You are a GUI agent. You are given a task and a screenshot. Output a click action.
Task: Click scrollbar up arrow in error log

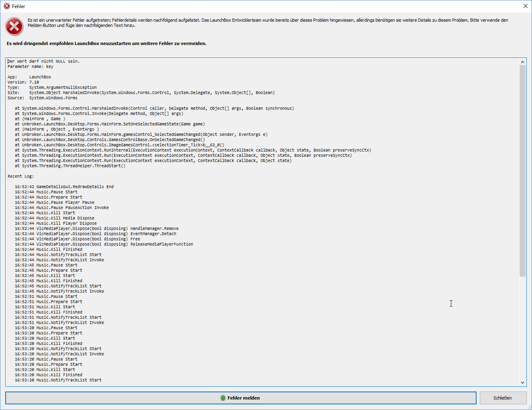click(522, 61)
